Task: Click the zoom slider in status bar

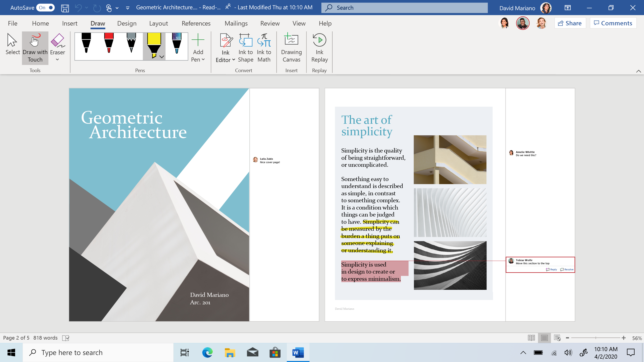Action: point(596,338)
